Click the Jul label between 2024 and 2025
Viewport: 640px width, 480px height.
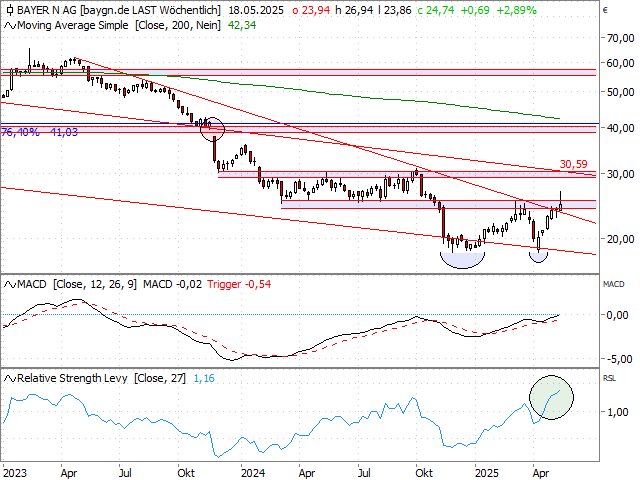coord(364,473)
